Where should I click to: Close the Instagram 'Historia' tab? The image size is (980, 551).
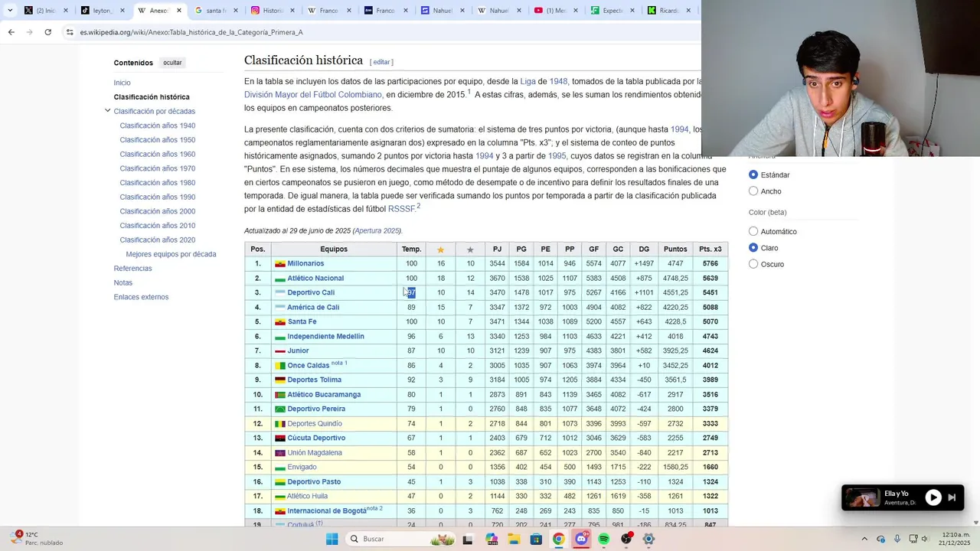pos(292,11)
